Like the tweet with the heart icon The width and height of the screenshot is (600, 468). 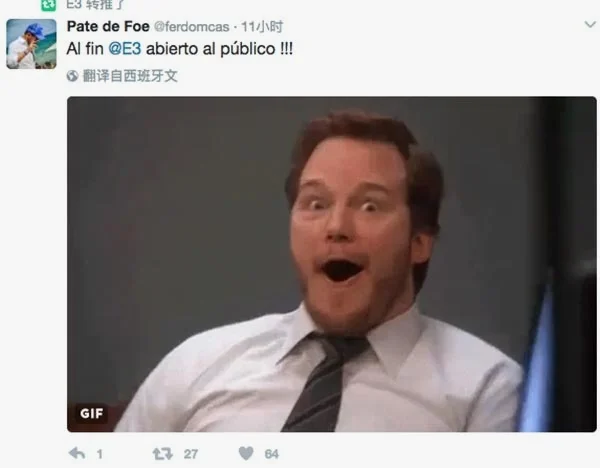(x=246, y=453)
